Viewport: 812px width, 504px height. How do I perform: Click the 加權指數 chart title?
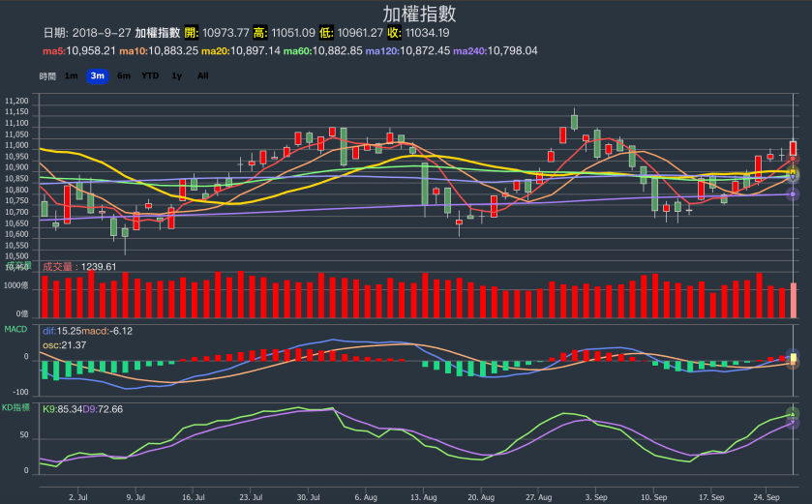[x=419, y=14]
